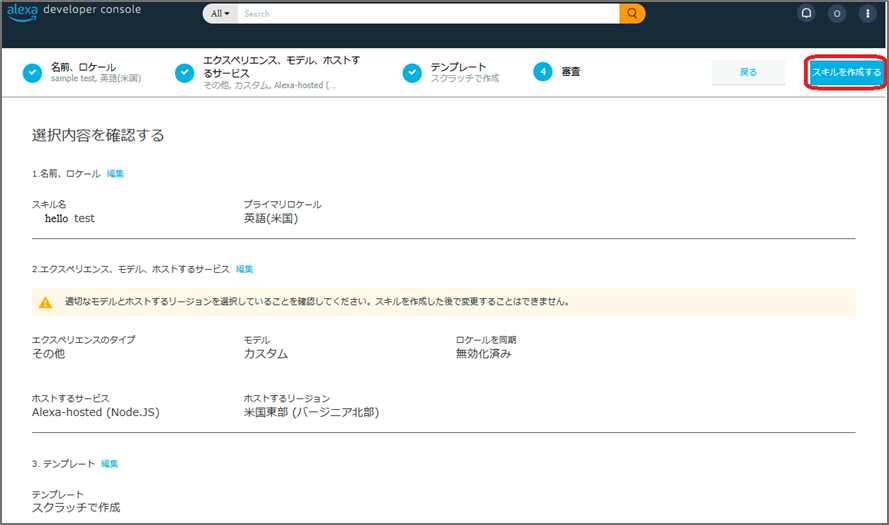889x525 pixels.
Task: Click hosting service value Alexa-hosted (Node.JS)
Action: pos(96,412)
